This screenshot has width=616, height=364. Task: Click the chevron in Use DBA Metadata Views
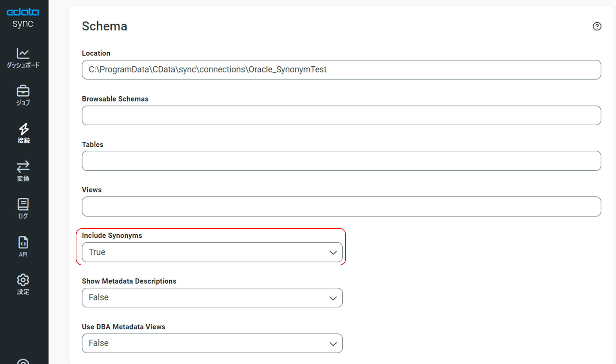click(x=333, y=344)
